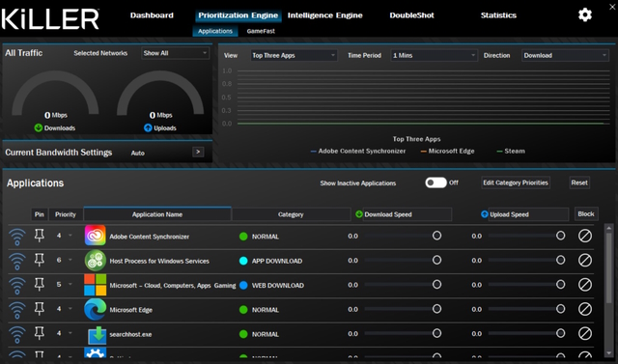Click Steam legend entry in chart
The height and width of the screenshot is (364, 618).
click(511, 151)
